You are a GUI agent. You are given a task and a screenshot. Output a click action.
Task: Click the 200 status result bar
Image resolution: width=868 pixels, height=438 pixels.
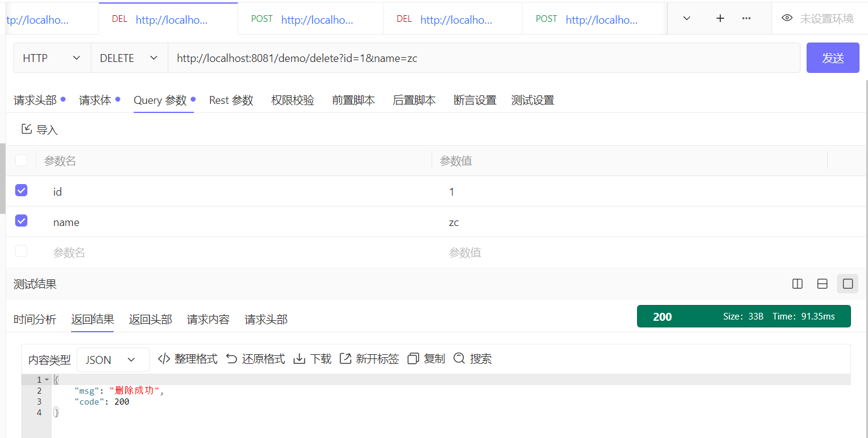click(x=744, y=317)
